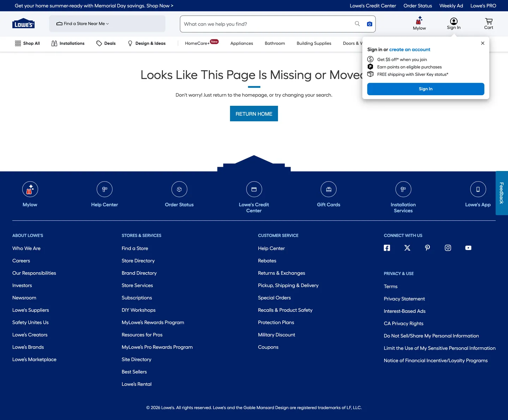Click the Lowe's logo in the header

pos(23,23)
